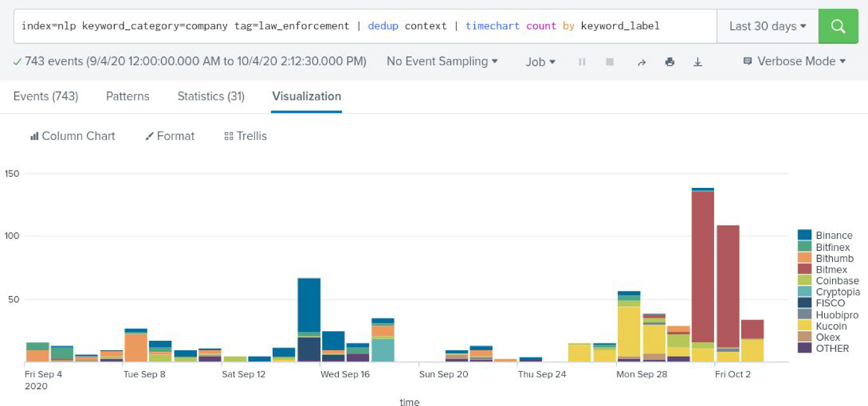This screenshot has width=868, height=406.
Task: Switch to the Statistics (31) tab
Action: click(211, 96)
